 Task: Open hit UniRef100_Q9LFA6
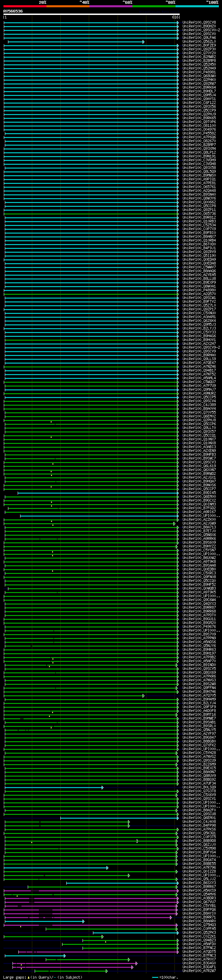[x=199, y=38]
